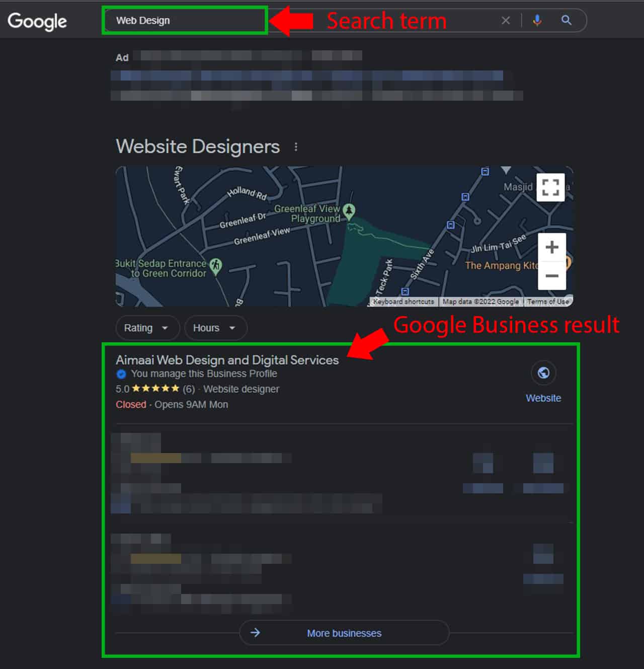Screen dimensions: 644x669
Task: Click The Ampang Kitchen label on map
Action: point(502,265)
